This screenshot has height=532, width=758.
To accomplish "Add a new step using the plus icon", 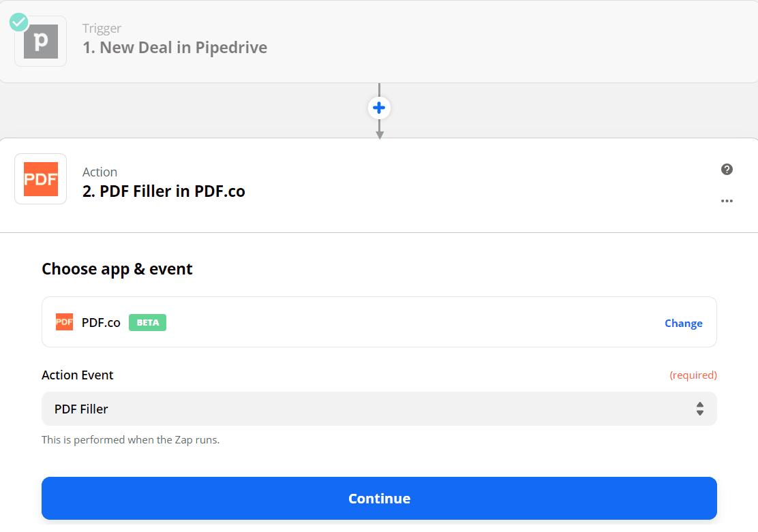I will coord(379,108).
